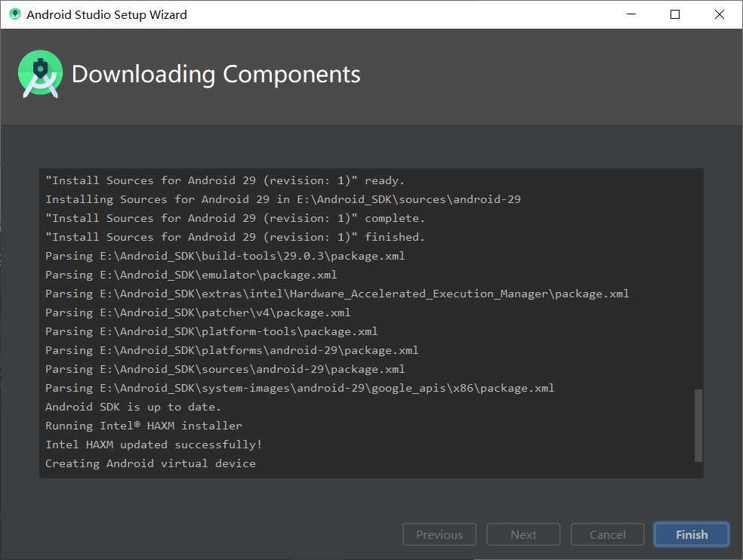Image resolution: width=743 pixels, height=560 pixels.
Task: Click 'Installing Sources for Android 29' log line
Action: click(283, 199)
